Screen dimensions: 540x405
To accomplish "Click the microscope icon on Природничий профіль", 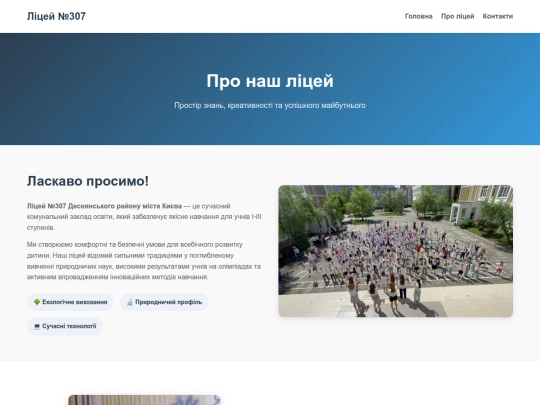I will [130, 302].
